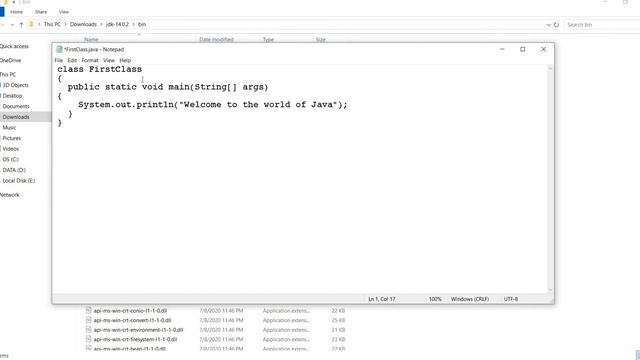Sort files by Date modified column header

(x=216, y=40)
